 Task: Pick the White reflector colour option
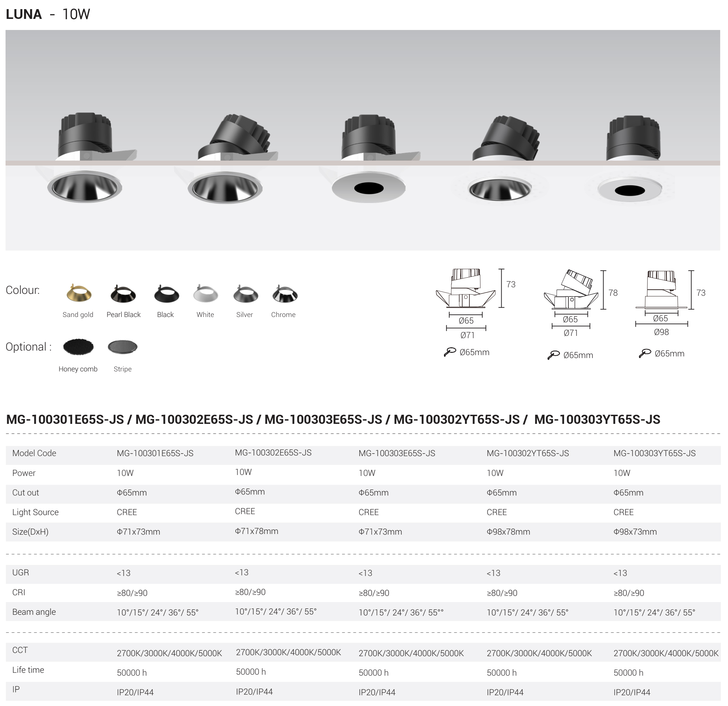coord(206,294)
